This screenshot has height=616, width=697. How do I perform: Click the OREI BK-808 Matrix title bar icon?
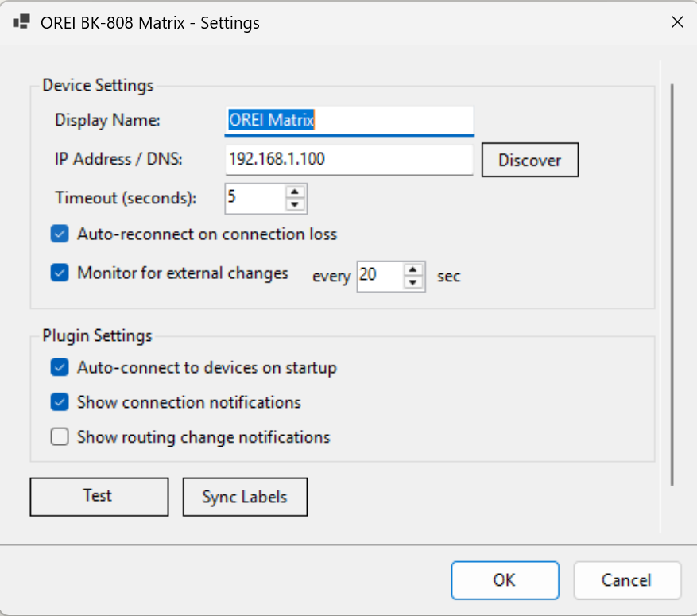tap(21, 21)
